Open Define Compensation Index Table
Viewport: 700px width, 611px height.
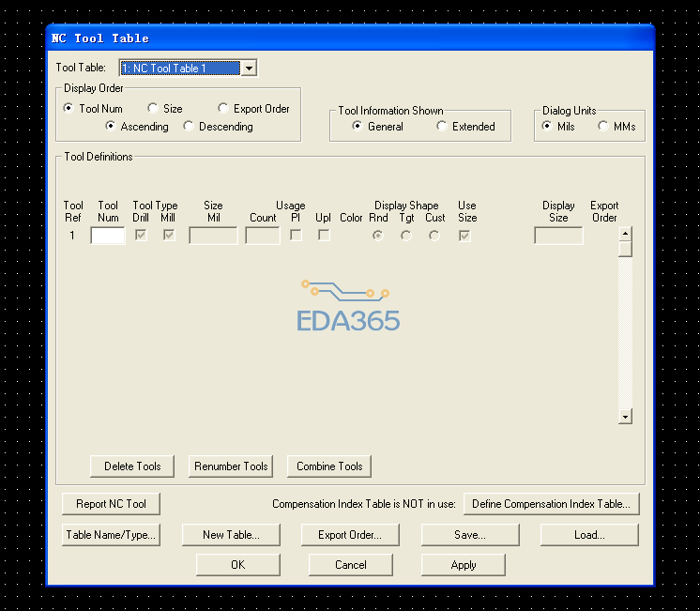552,504
